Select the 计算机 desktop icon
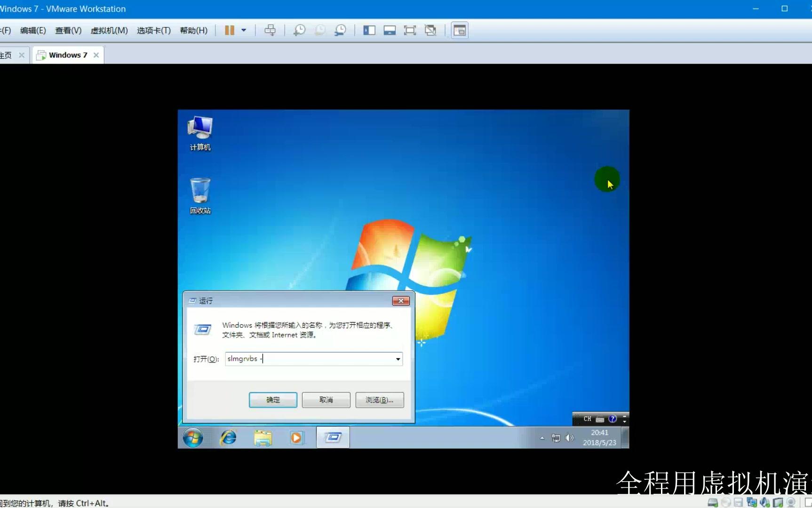Image resolution: width=812 pixels, height=508 pixels. [200, 133]
